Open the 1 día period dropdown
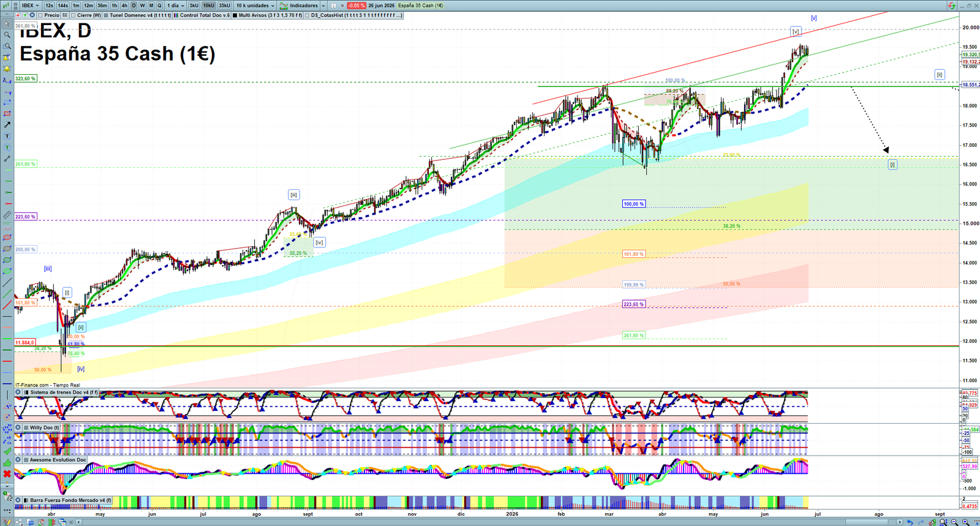The width and height of the screenshot is (980, 526). coord(176,6)
